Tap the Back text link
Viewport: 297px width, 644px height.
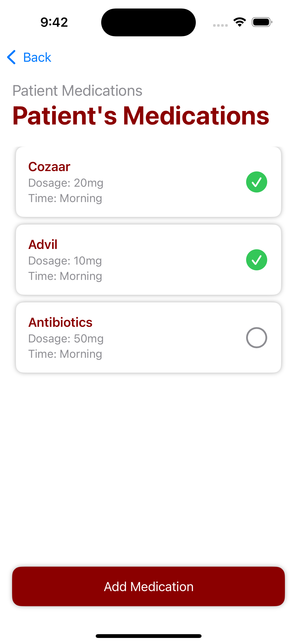click(37, 57)
